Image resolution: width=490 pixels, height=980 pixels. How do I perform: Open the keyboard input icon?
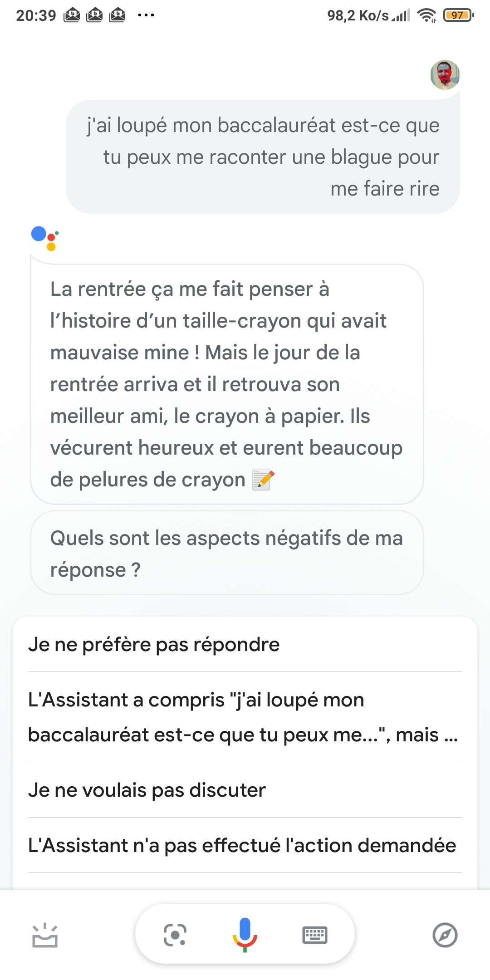315,935
